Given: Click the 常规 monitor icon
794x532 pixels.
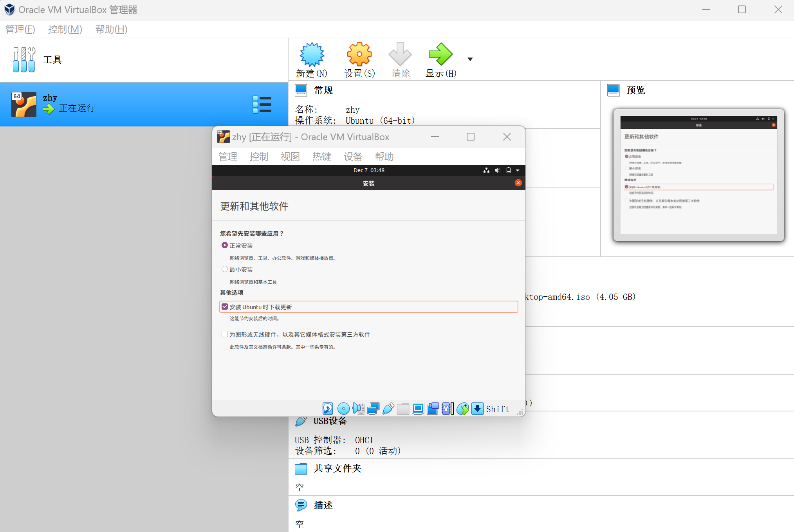Looking at the screenshot, I should click(x=301, y=90).
